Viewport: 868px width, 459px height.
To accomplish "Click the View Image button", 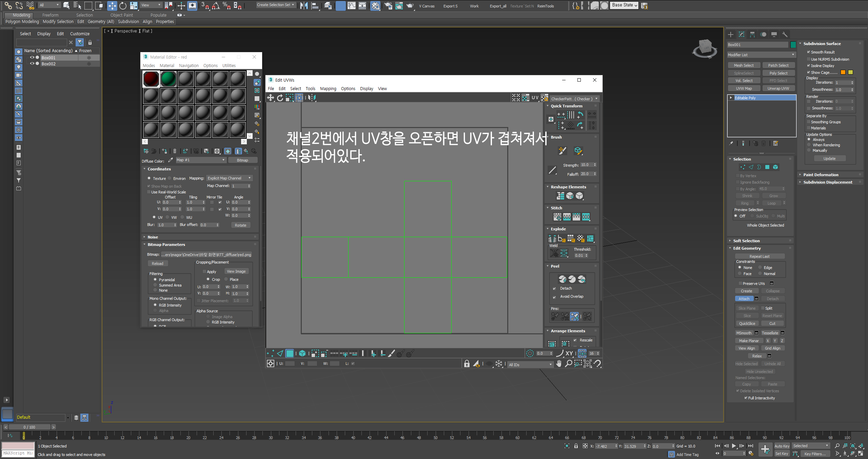I will coord(236,272).
